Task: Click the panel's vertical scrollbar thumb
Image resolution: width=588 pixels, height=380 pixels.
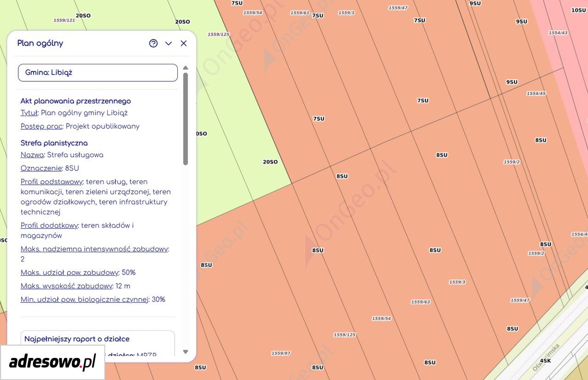Action: [x=186, y=119]
